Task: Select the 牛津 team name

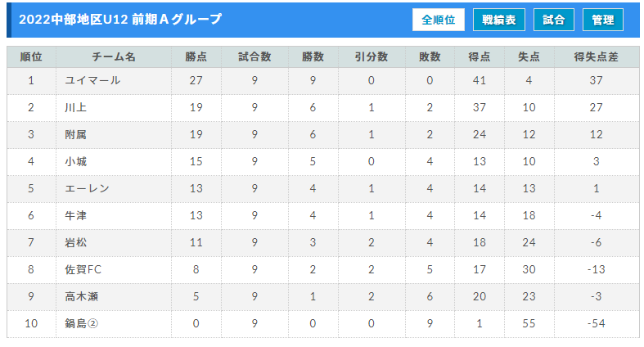Action: tap(76, 215)
